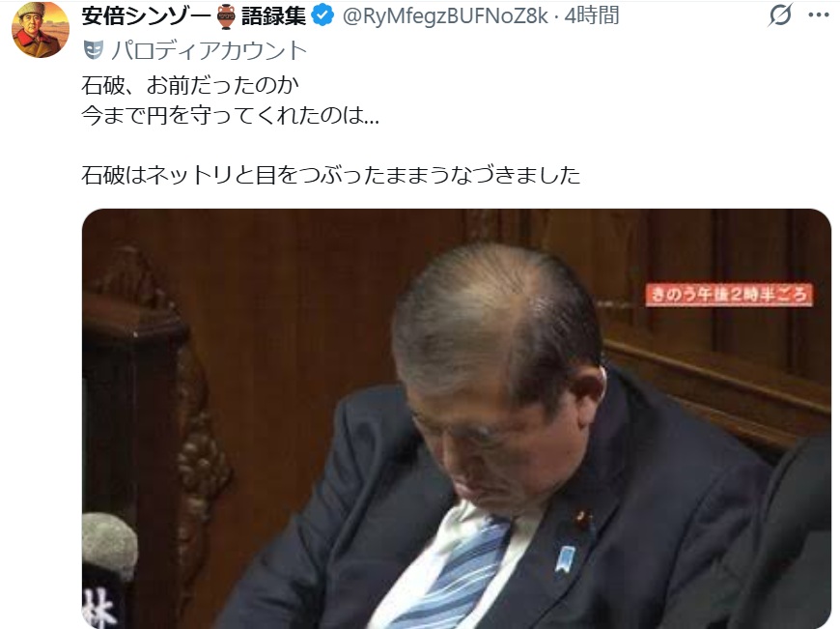Click the パロディアカウント label
The height and width of the screenshot is (629, 840).
pos(209,50)
